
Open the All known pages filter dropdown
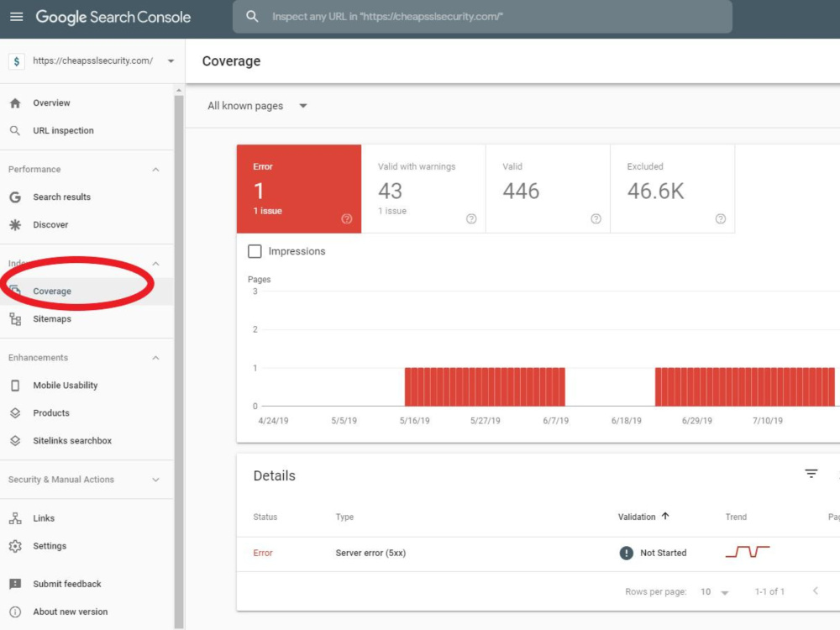pyautogui.click(x=257, y=106)
